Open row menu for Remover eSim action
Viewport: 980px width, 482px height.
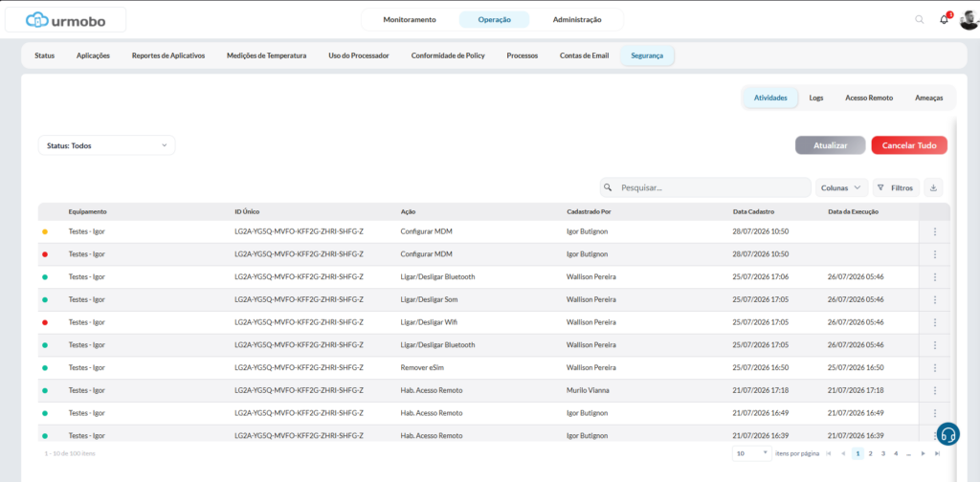point(935,368)
